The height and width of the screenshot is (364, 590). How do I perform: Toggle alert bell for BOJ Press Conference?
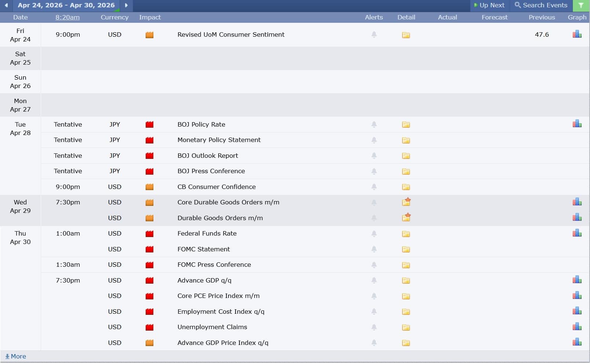coord(374,171)
